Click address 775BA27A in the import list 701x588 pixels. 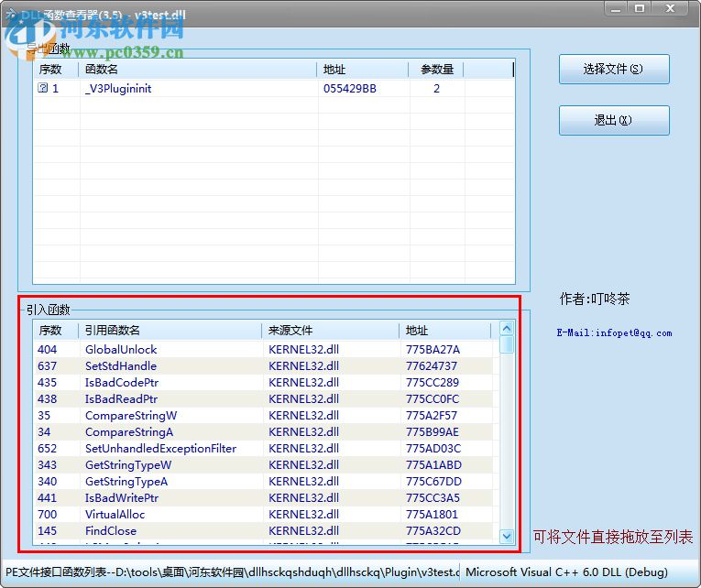(433, 349)
